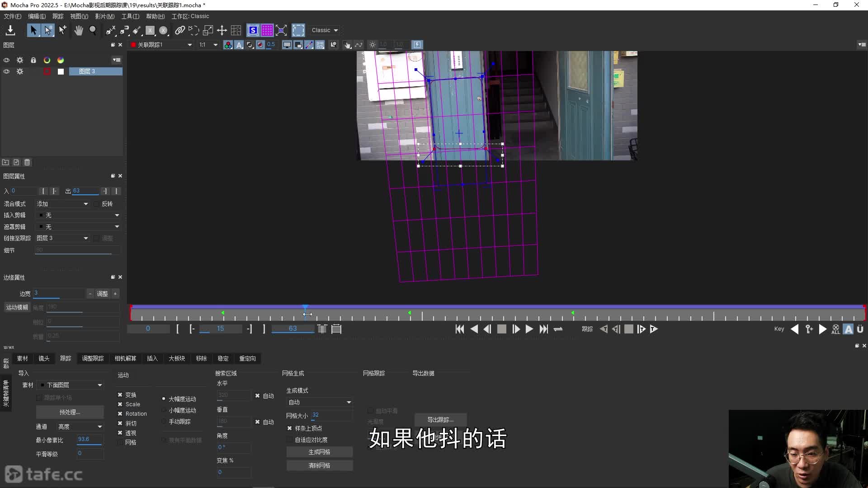
Task: Open the 工具 menu
Action: (x=130, y=16)
